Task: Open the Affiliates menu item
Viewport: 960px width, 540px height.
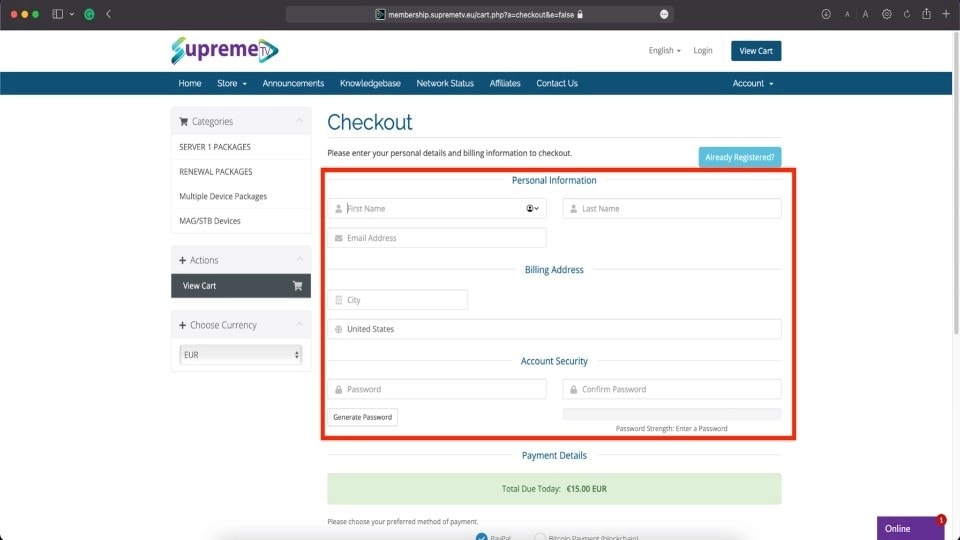Action: click(505, 83)
